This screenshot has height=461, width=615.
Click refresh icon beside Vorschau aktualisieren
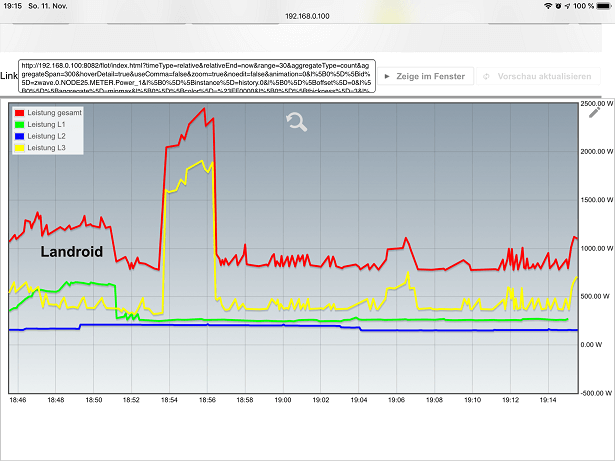point(486,76)
